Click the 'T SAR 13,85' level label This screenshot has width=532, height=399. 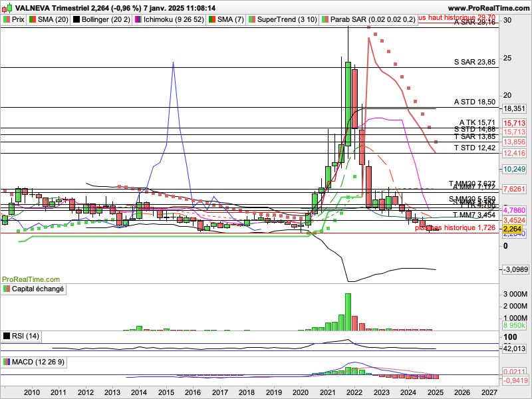point(475,137)
